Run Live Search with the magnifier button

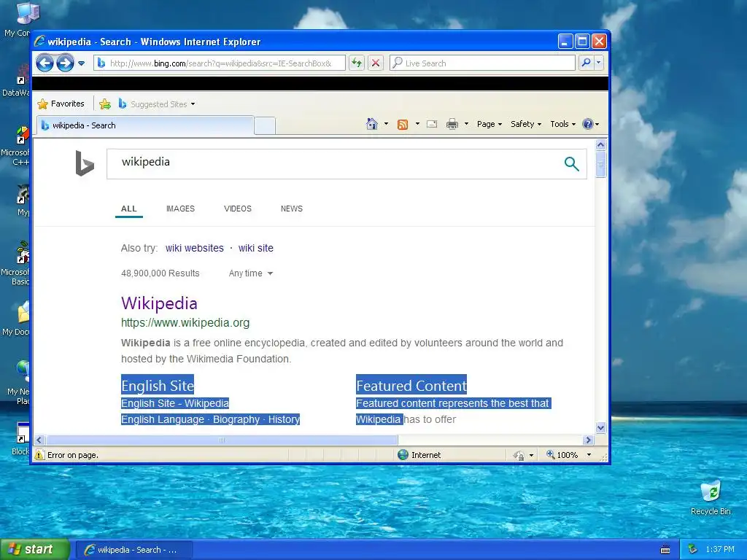(x=586, y=63)
